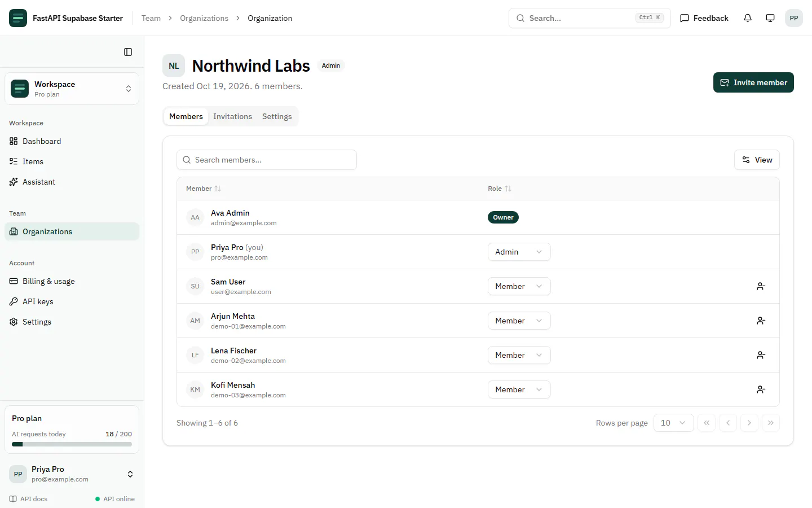
Task: Click the Search members input
Action: (x=266, y=160)
